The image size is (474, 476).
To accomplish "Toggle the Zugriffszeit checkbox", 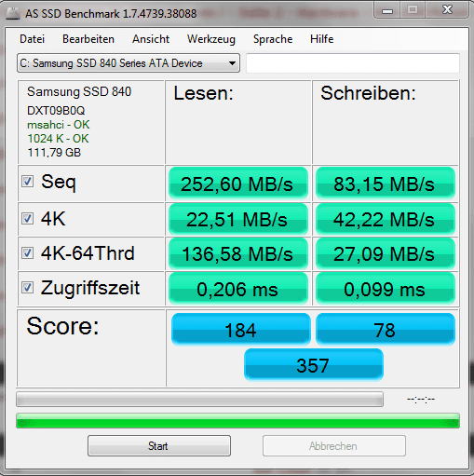I will (27, 287).
